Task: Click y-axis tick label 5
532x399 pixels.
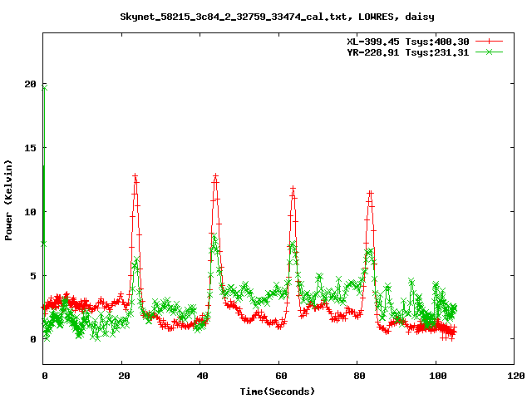Action: click(x=33, y=276)
